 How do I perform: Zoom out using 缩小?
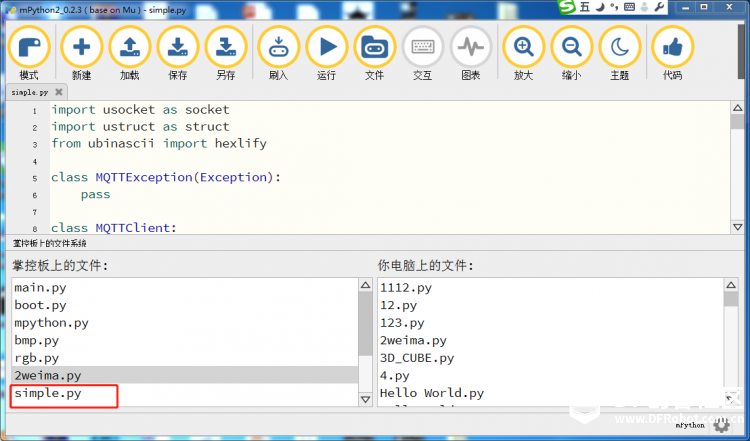tap(572, 53)
